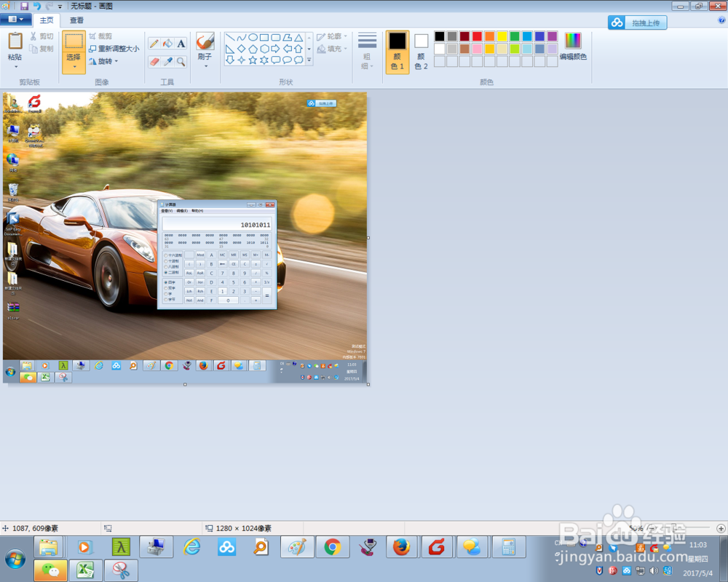Choose the Pentagon shape
The height and width of the screenshot is (582, 728).
coord(253,49)
